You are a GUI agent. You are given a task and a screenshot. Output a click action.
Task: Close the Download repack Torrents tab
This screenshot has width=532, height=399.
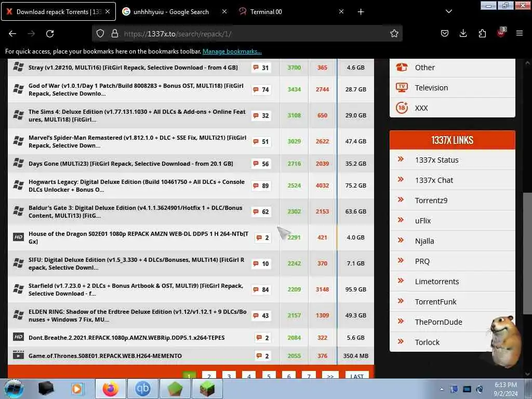[108, 11]
